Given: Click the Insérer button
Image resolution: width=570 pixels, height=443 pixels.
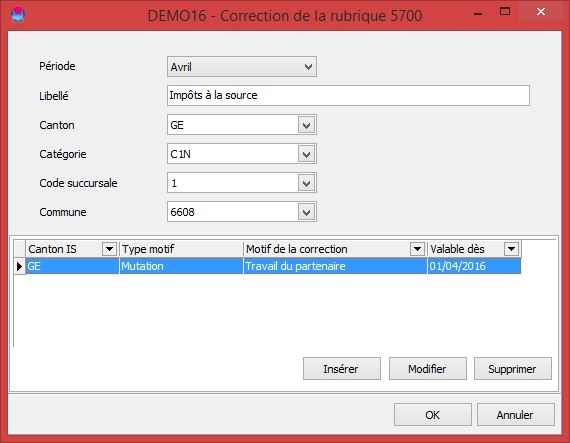Looking at the screenshot, I should point(342,369).
